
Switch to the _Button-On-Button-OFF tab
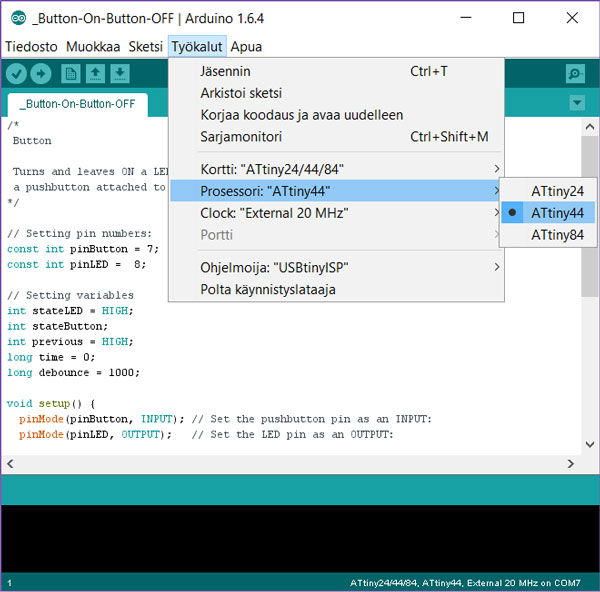click(x=78, y=104)
